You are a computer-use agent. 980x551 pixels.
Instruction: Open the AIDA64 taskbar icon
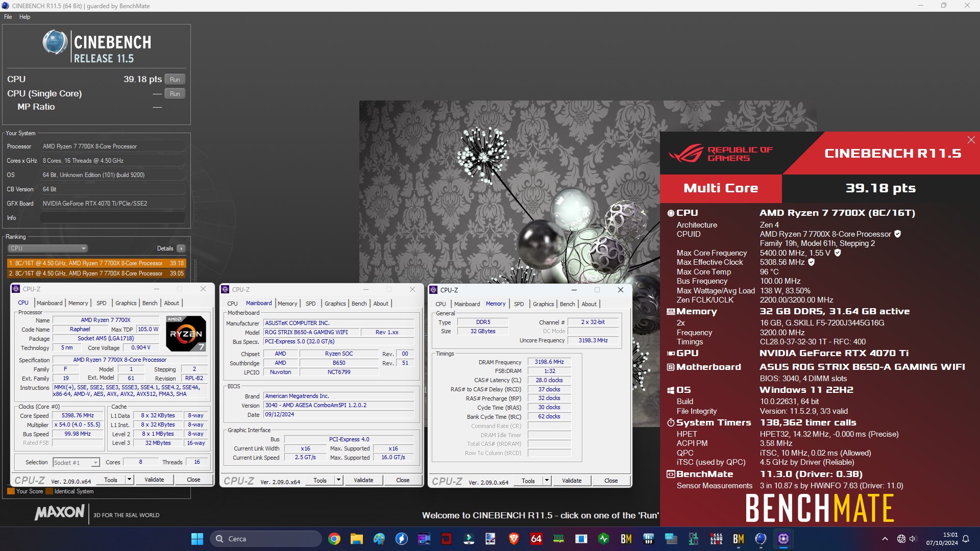point(536,539)
